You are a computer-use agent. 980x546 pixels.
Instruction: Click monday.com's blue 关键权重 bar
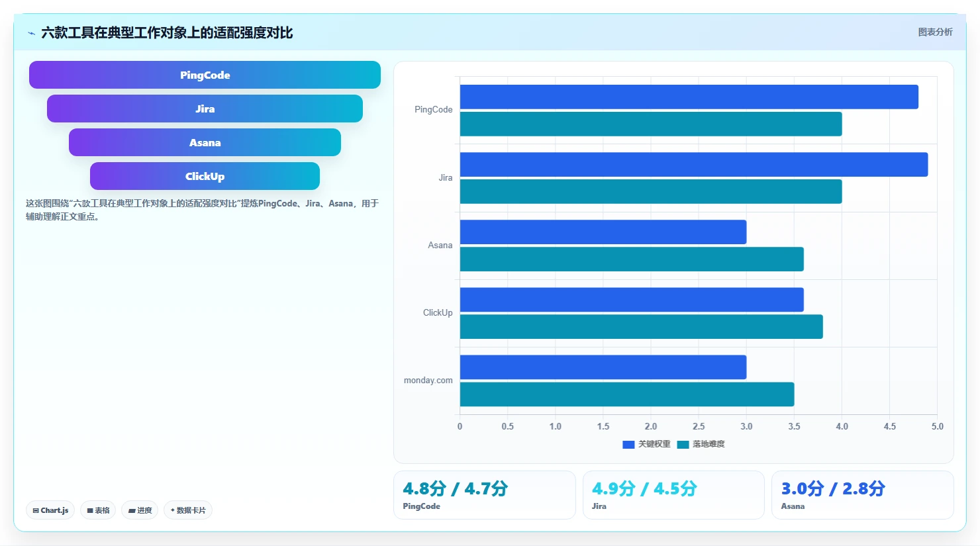coord(603,367)
